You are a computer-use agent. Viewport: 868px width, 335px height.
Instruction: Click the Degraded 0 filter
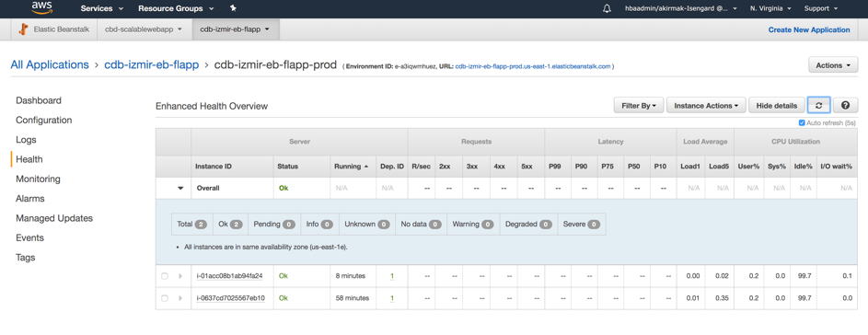pyautogui.click(x=528, y=225)
